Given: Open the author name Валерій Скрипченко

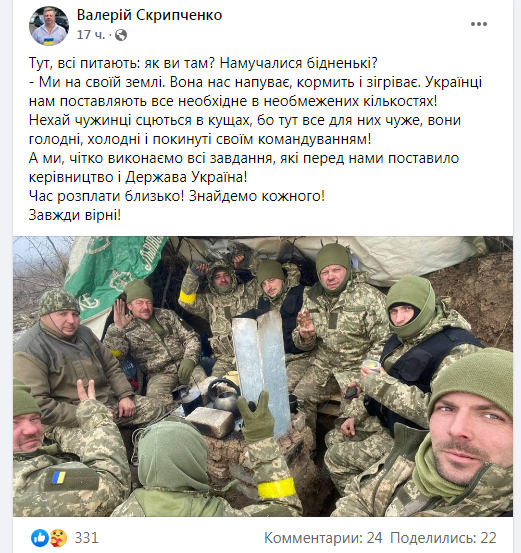Looking at the screenshot, I should click(149, 15).
